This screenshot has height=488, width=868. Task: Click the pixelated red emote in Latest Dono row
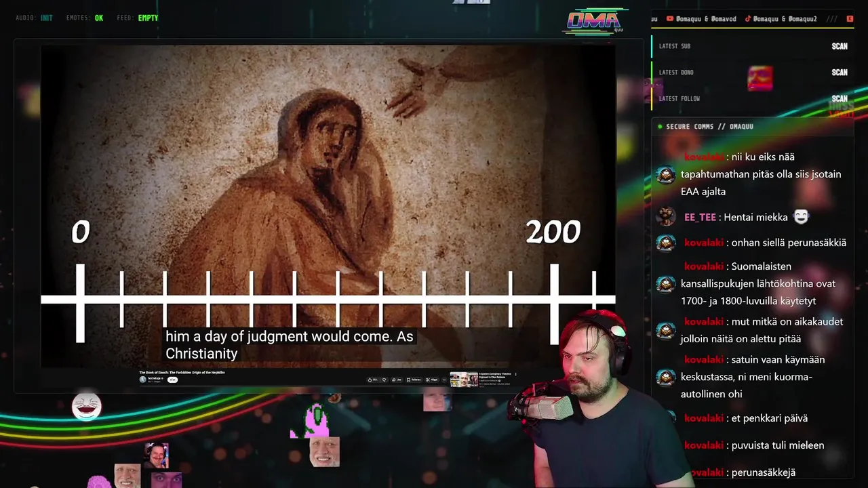pyautogui.click(x=760, y=78)
